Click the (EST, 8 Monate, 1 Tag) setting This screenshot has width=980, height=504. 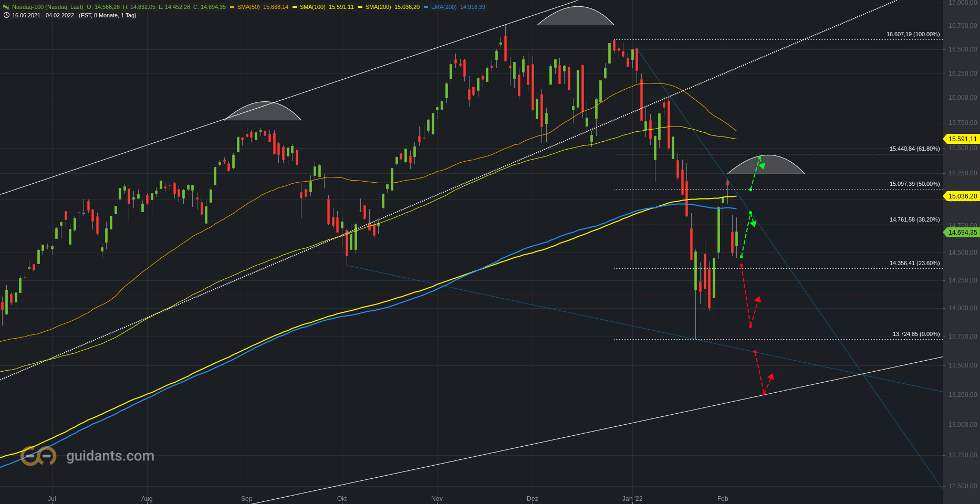pyautogui.click(x=108, y=15)
